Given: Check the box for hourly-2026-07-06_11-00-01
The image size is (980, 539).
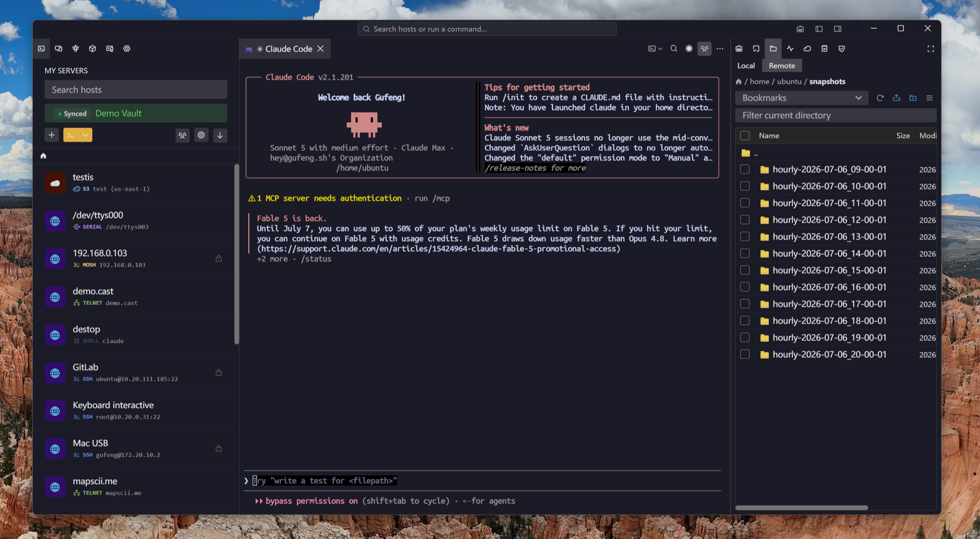Looking at the screenshot, I should [x=745, y=203].
